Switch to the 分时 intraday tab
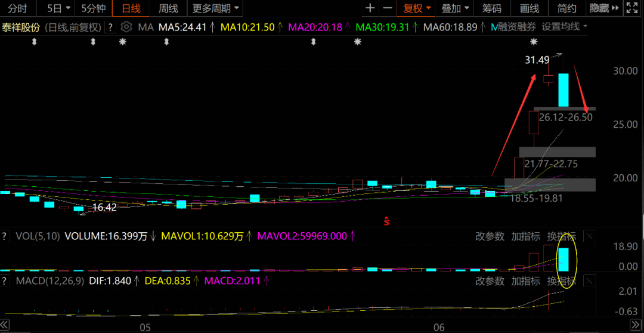The width and height of the screenshot is (644, 333). click(18, 8)
